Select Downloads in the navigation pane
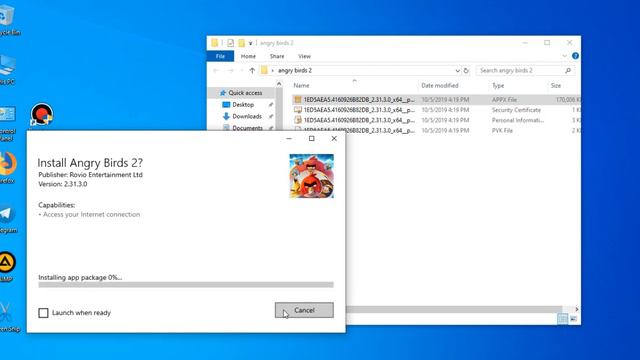The height and width of the screenshot is (360, 640). coord(247,116)
